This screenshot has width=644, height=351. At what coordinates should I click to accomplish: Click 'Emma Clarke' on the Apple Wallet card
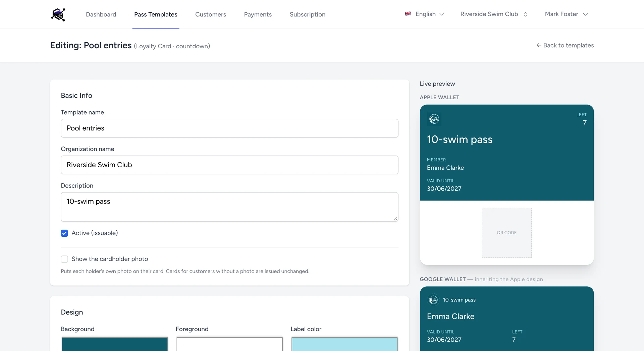(x=445, y=168)
